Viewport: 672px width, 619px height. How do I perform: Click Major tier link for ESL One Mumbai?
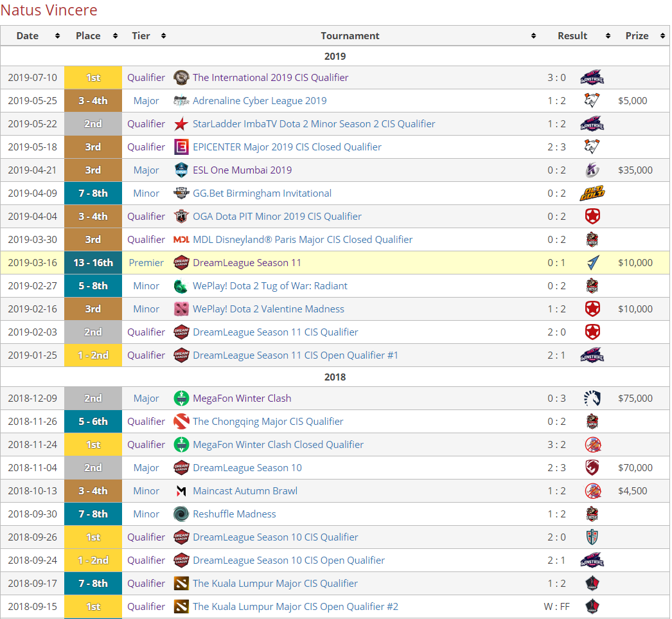pos(146,170)
